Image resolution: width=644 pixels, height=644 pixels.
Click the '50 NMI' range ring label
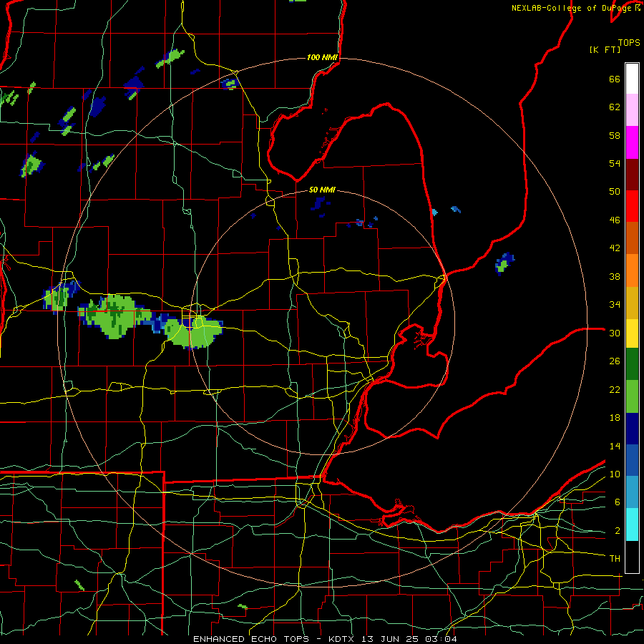[x=322, y=190]
